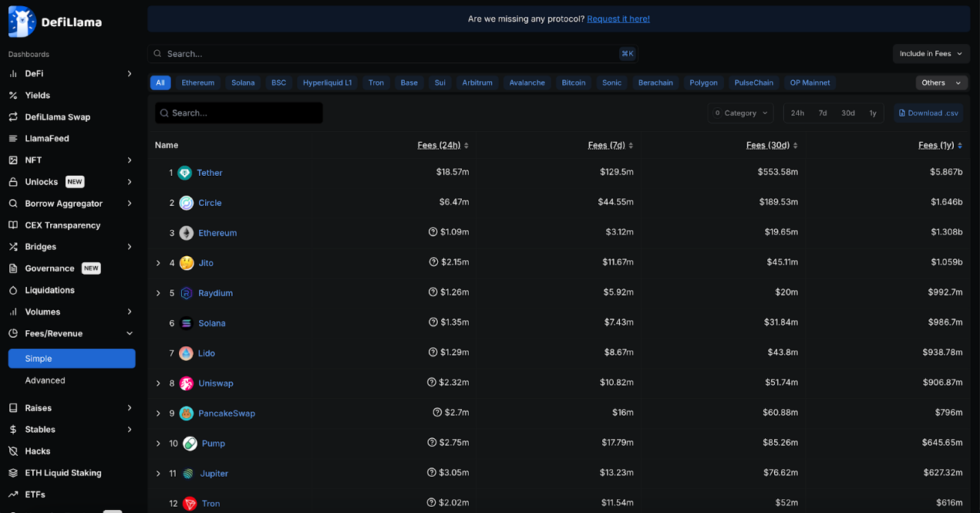Open the Advanced fees view
This screenshot has height=513, width=980.
click(x=45, y=380)
